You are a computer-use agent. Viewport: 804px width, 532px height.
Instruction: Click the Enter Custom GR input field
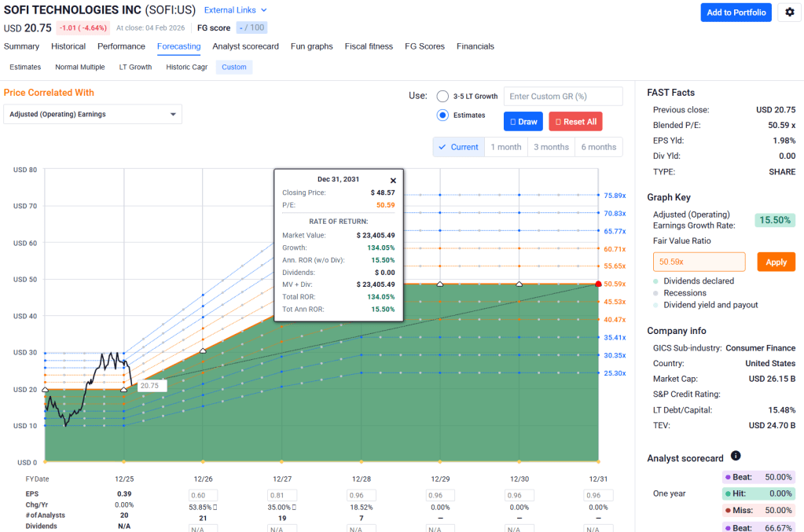coord(563,97)
